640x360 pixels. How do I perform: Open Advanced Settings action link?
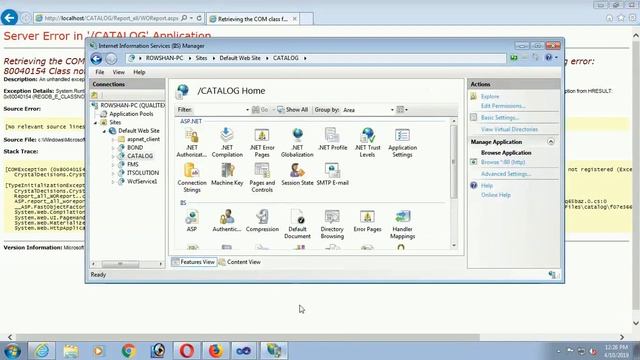click(506, 174)
